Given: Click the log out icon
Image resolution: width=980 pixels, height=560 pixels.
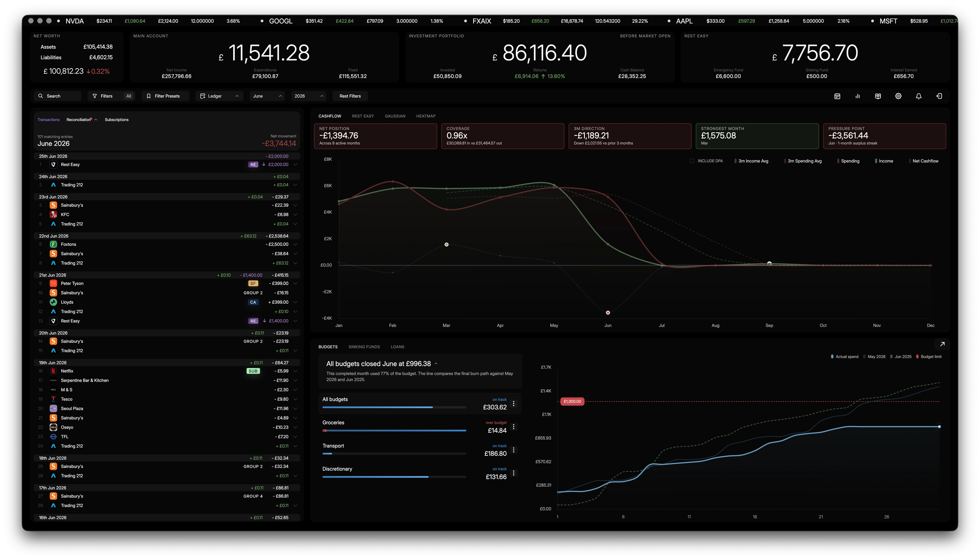Looking at the screenshot, I should (939, 96).
